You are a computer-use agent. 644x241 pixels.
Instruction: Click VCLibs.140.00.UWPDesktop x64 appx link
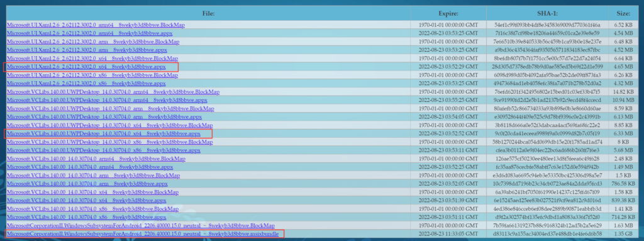[x=104, y=133]
